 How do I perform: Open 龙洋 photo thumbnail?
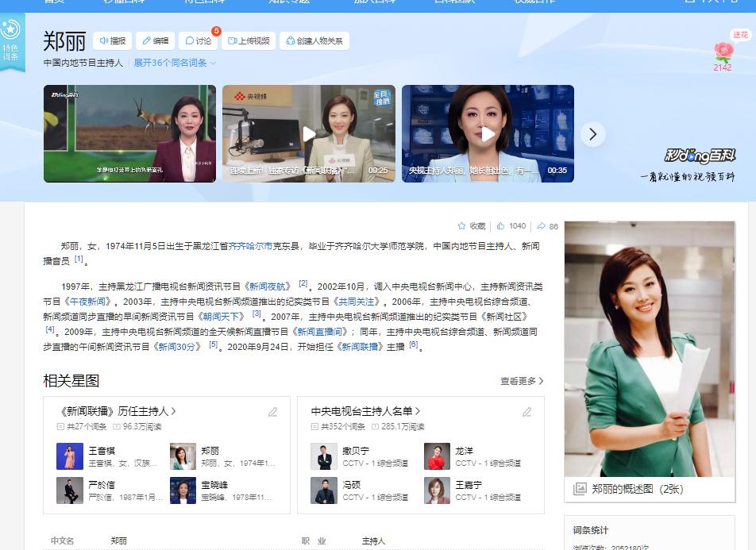click(437, 456)
